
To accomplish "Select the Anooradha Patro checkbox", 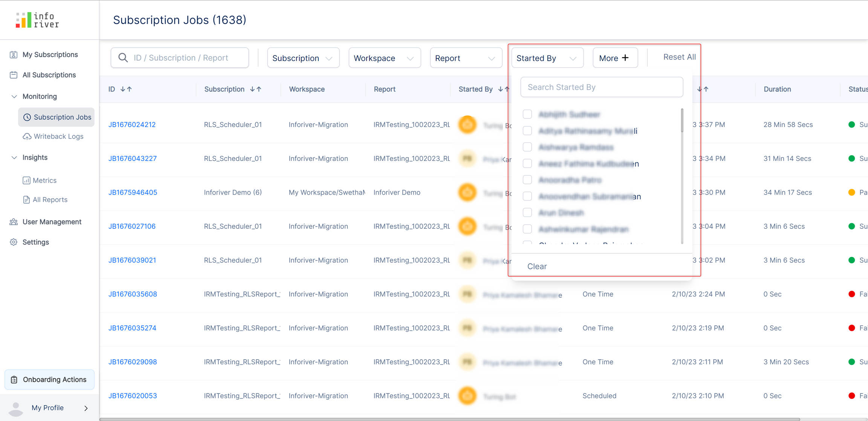I will coord(527,180).
